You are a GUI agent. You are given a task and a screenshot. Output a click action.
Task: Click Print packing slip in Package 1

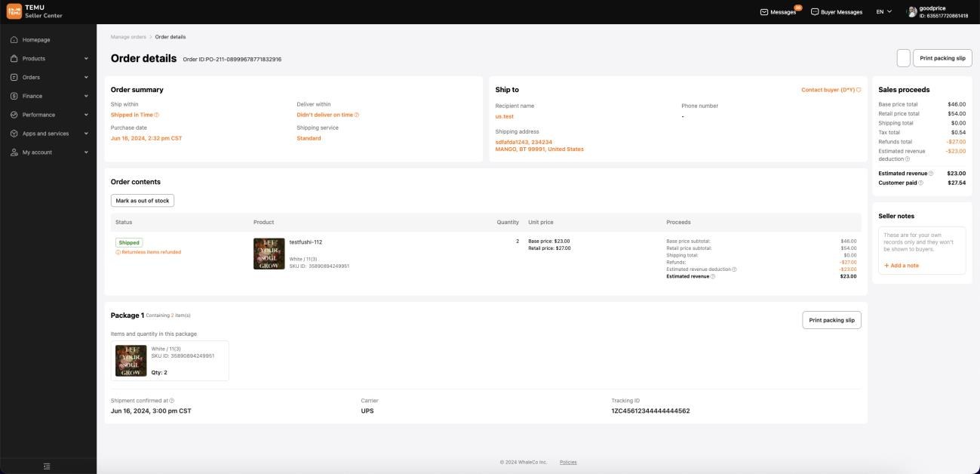point(831,320)
